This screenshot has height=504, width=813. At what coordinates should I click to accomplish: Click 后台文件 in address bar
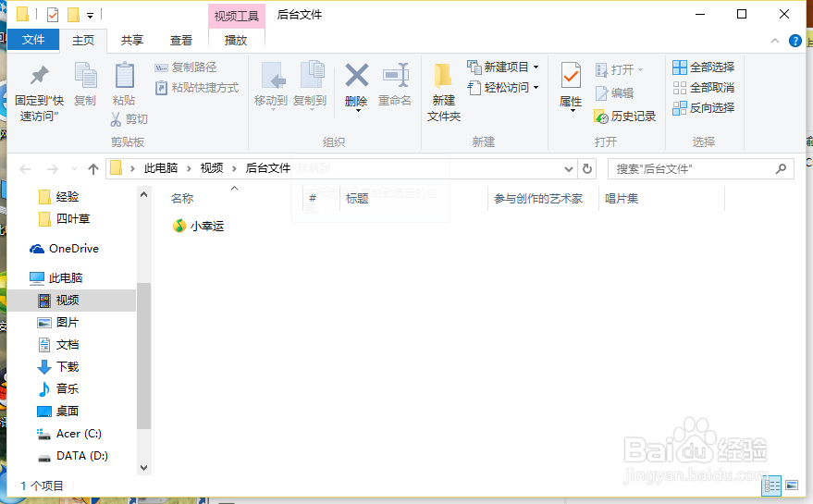point(267,168)
